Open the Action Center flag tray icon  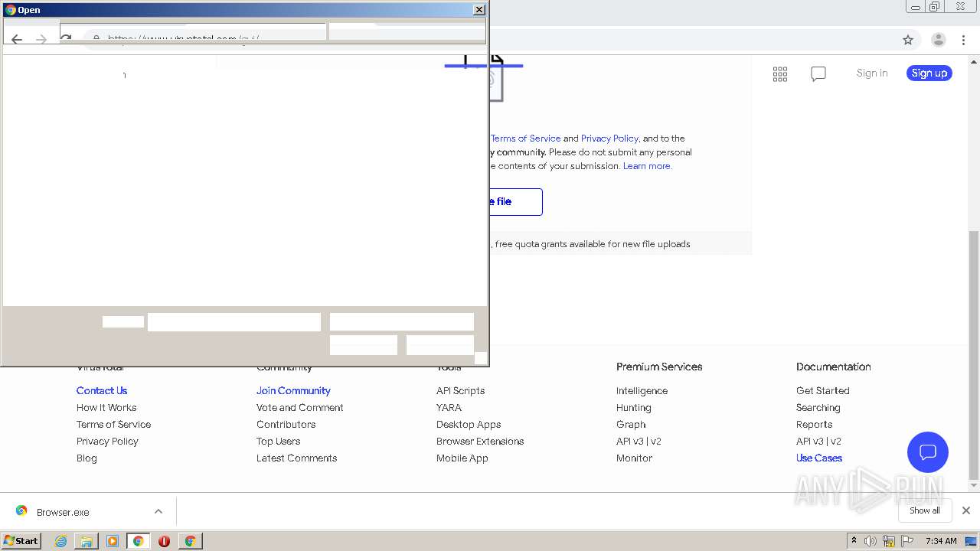point(906,541)
